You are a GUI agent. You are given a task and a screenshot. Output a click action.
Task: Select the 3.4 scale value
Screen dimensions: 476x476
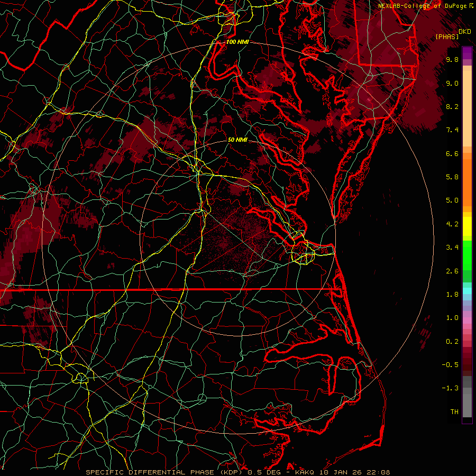(452, 248)
